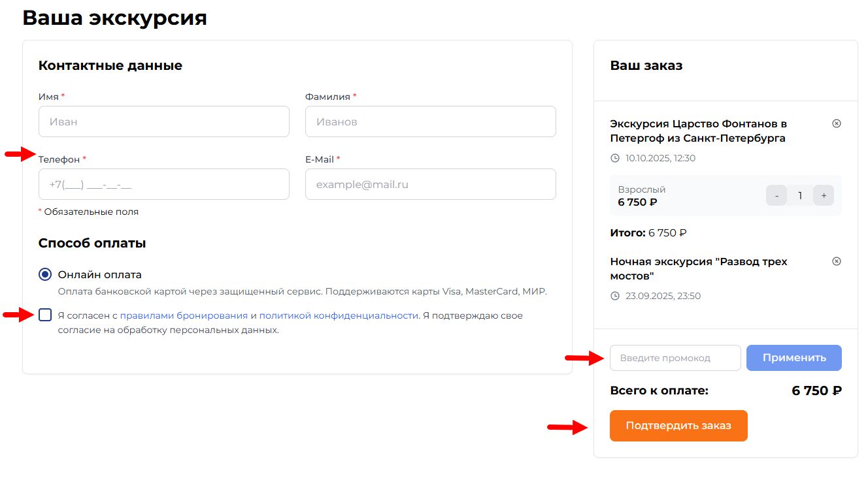Increase adult ticket count with plus button
The image size is (868, 480).
tap(824, 195)
